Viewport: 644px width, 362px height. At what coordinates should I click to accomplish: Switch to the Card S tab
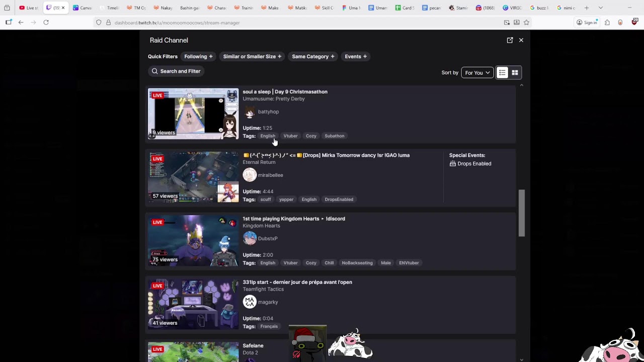(405, 8)
